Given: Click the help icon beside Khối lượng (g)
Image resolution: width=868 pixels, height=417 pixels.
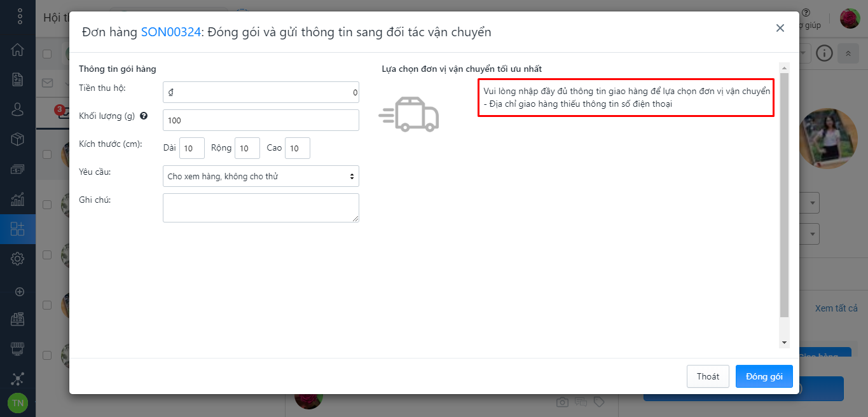Looking at the screenshot, I should (144, 116).
